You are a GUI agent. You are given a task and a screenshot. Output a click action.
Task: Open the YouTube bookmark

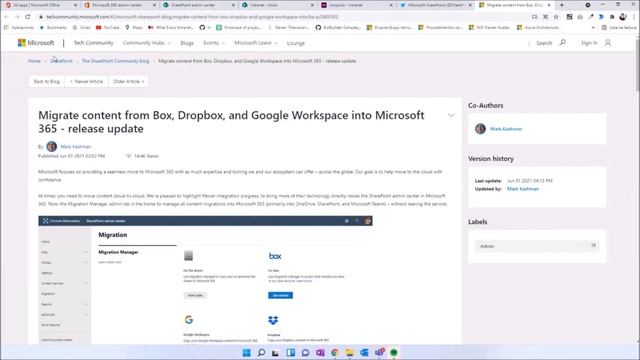(x=108, y=27)
